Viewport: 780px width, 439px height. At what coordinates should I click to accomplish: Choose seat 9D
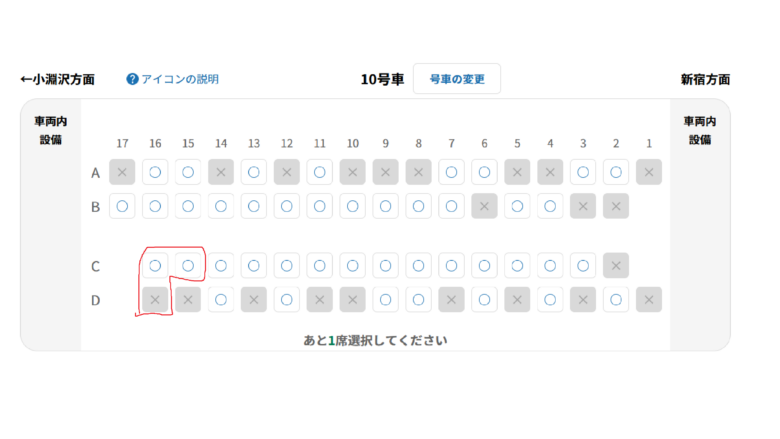pyautogui.click(x=386, y=299)
